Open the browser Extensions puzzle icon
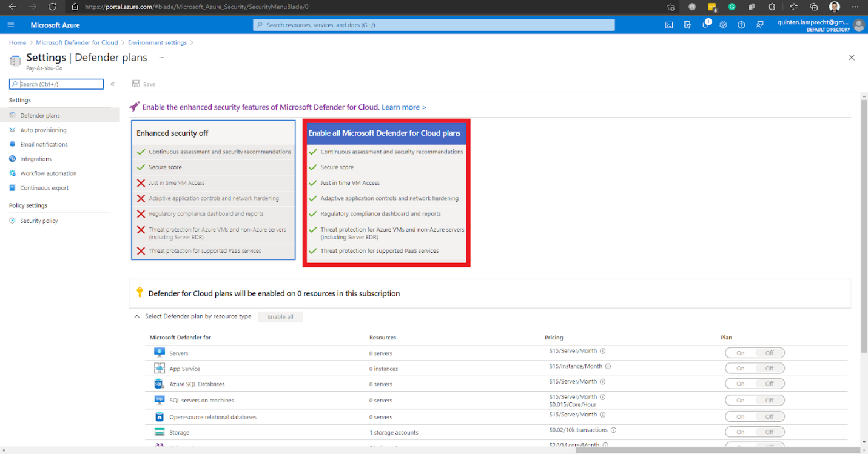 click(x=772, y=7)
